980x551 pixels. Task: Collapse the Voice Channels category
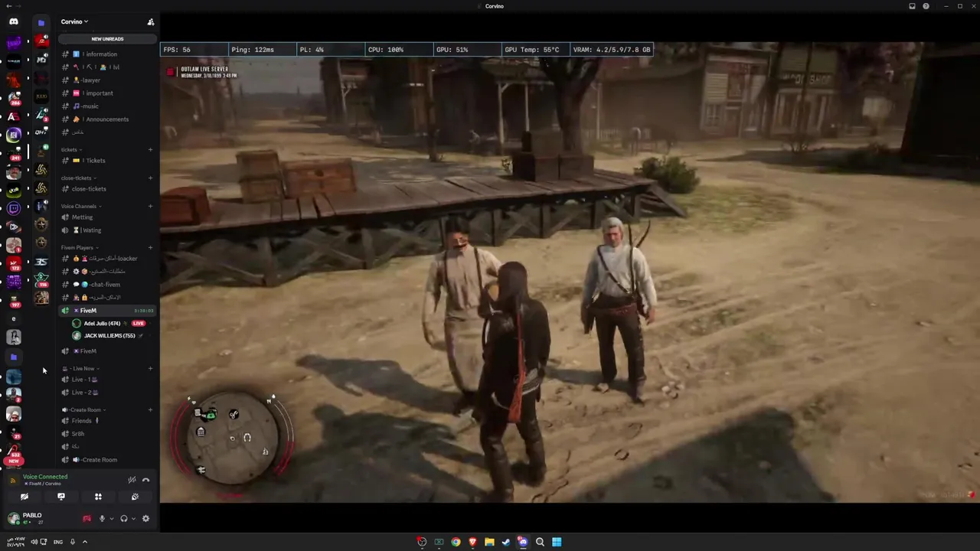[81, 207]
